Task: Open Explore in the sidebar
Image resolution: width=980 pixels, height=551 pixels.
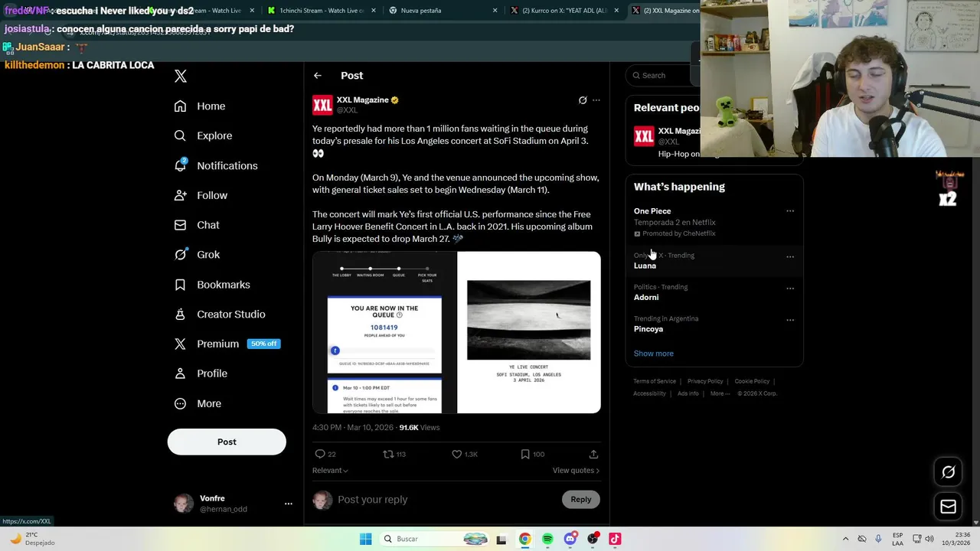Action: [203, 135]
